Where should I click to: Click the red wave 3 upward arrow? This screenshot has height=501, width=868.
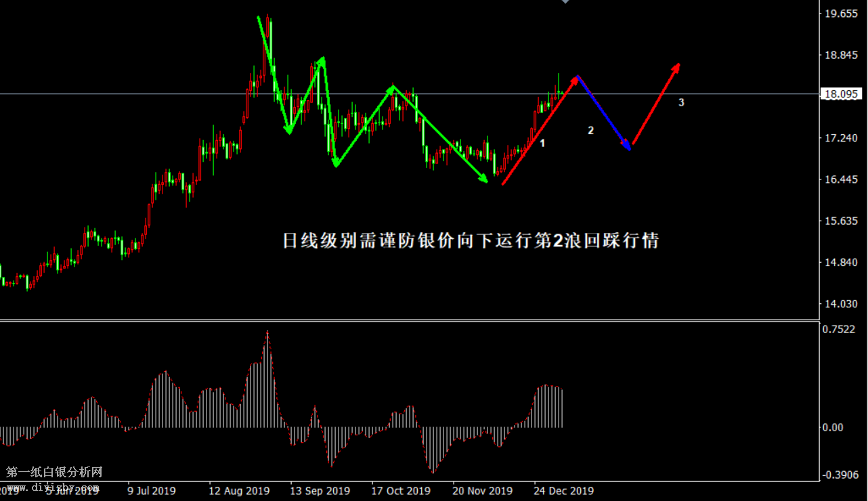click(x=655, y=106)
